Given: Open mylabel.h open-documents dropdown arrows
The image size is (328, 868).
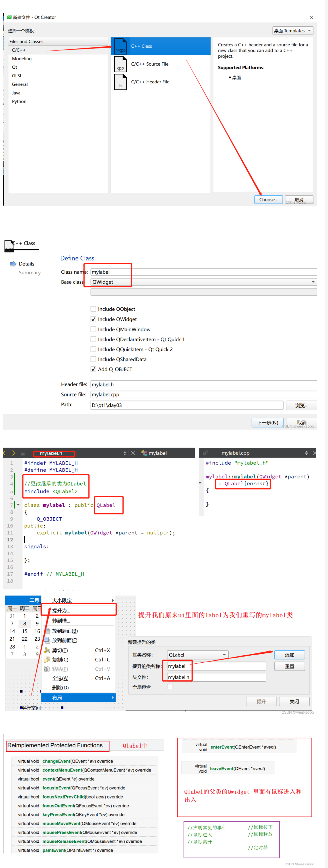Looking at the screenshot, I should point(125,453).
